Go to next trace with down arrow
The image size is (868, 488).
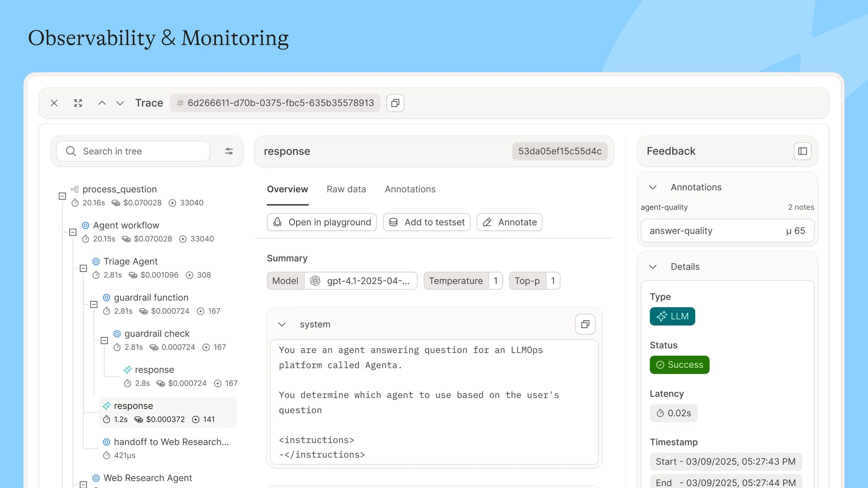point(120,103)
